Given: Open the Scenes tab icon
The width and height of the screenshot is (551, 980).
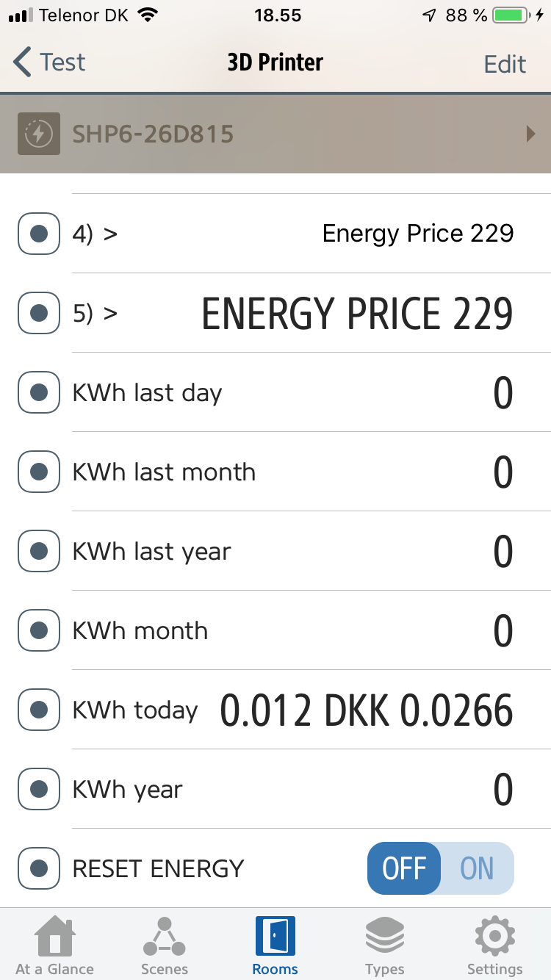Looking at the screenshot, I should tap(165, 936).
